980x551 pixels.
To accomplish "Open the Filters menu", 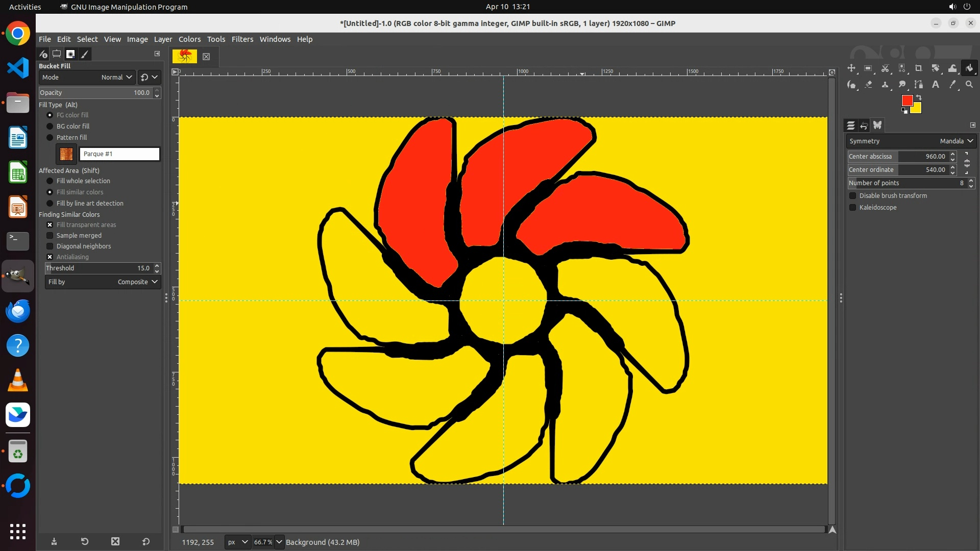I will pyautogui.click(x=242, y=39).
